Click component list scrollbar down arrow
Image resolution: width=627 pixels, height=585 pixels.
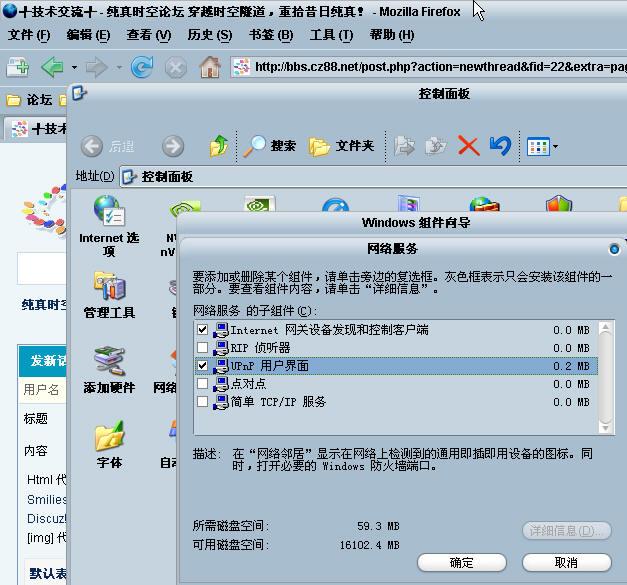pyautogui.click(x=606, y=427)
